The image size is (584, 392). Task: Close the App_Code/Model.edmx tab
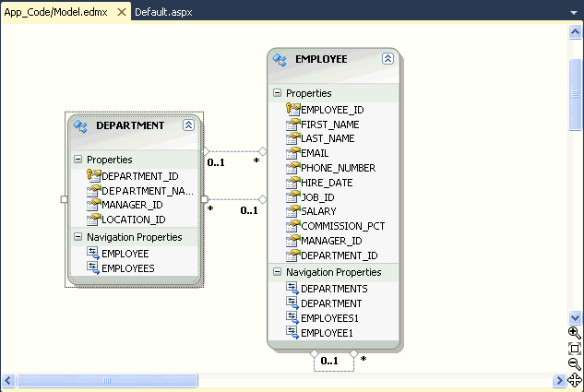(122, 13)
